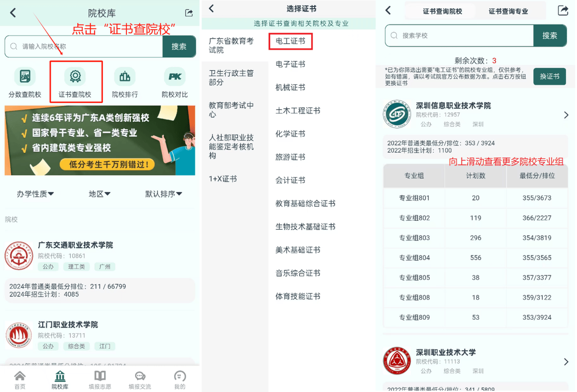Open 深圳信息职业技术学院 school name

pyautogui.click(x=453, y=105)
